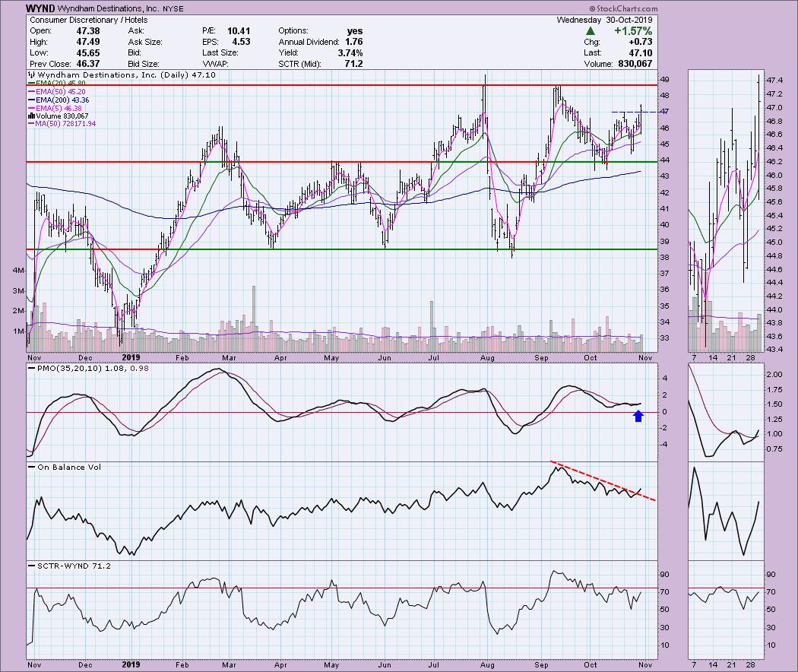Click the Wyndham Destinations (Daily) chart title
This screenshot has width=798, height=672.
tap(122, 74)
